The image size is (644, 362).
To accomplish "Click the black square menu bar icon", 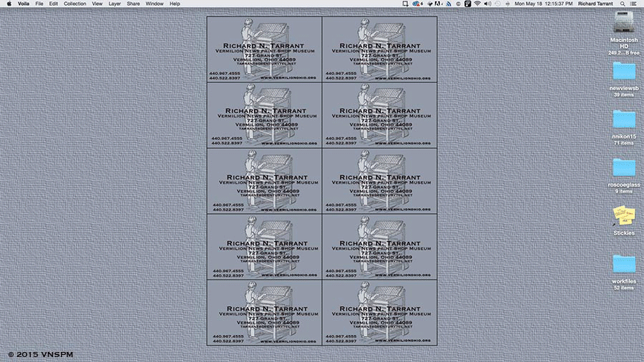I will click(468, 4).
